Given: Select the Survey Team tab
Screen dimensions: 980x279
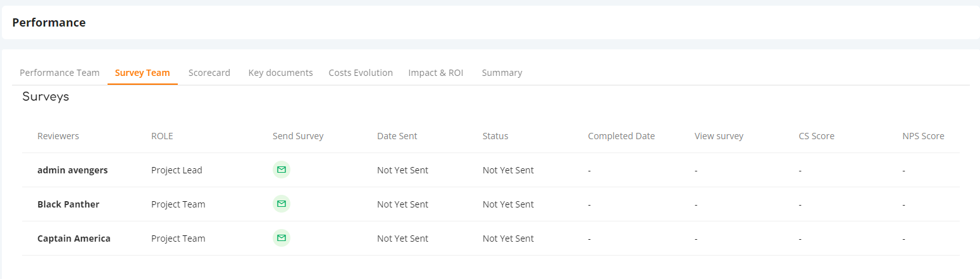Looking at the screenshot, I should pos(142,73).
